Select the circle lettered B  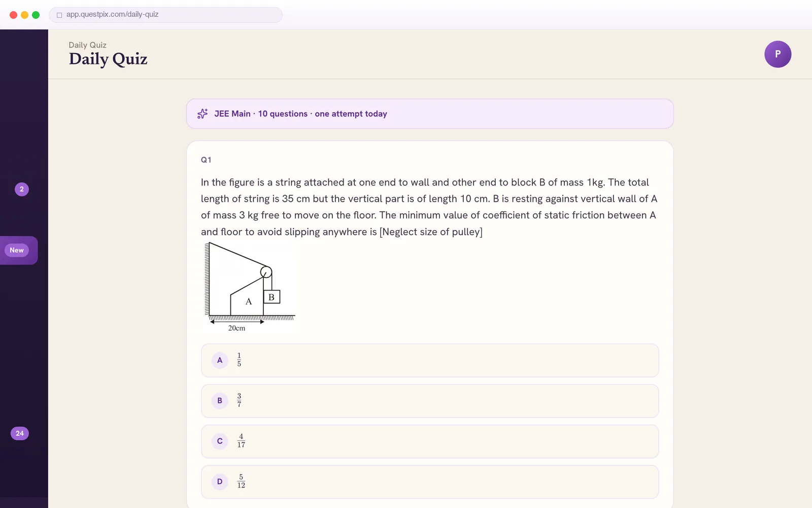(x=220, y=401)
